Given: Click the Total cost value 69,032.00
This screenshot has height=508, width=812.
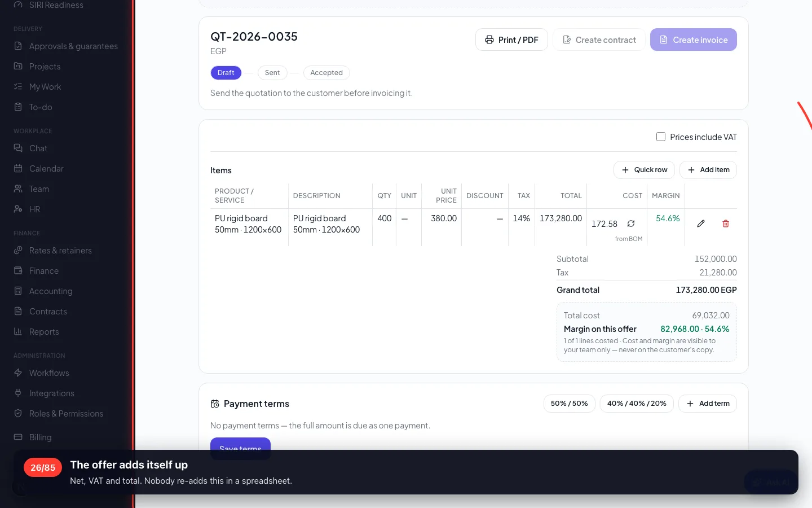Looking at the screenshot, I should (710, 316).
